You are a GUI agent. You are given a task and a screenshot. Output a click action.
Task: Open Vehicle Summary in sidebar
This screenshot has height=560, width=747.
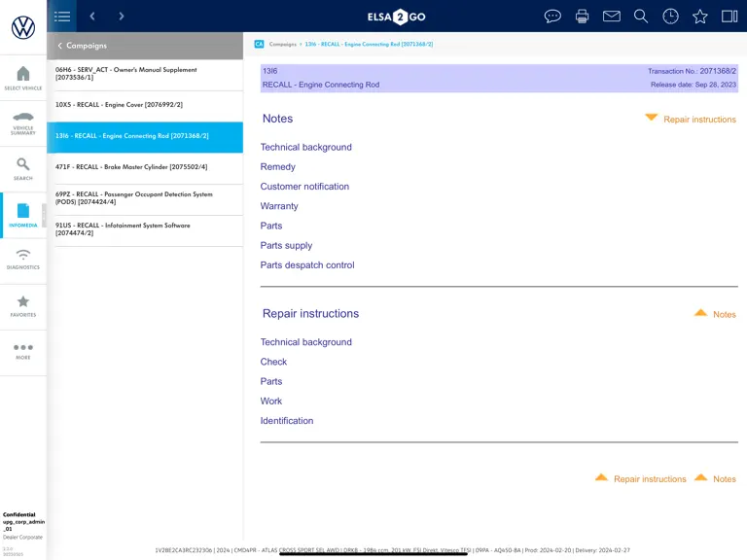pos(23,123)
